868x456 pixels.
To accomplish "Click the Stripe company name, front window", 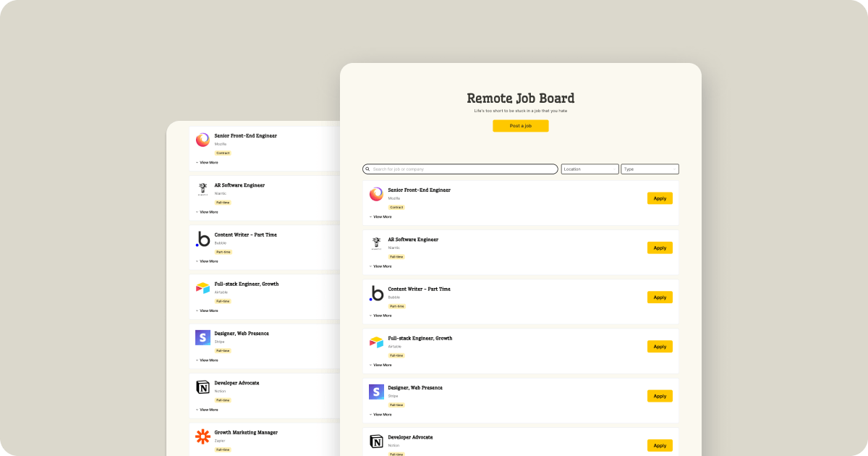I will [x=393, y=396].
